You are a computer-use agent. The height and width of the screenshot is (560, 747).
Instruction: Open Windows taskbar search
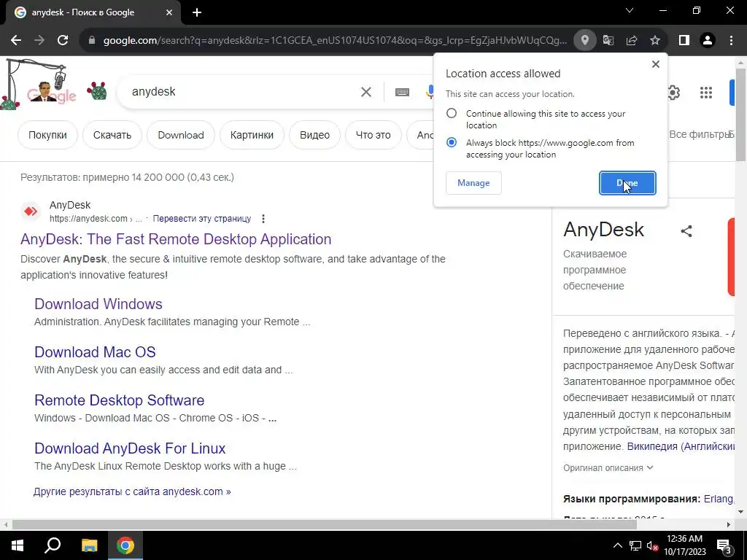[53, 545]
